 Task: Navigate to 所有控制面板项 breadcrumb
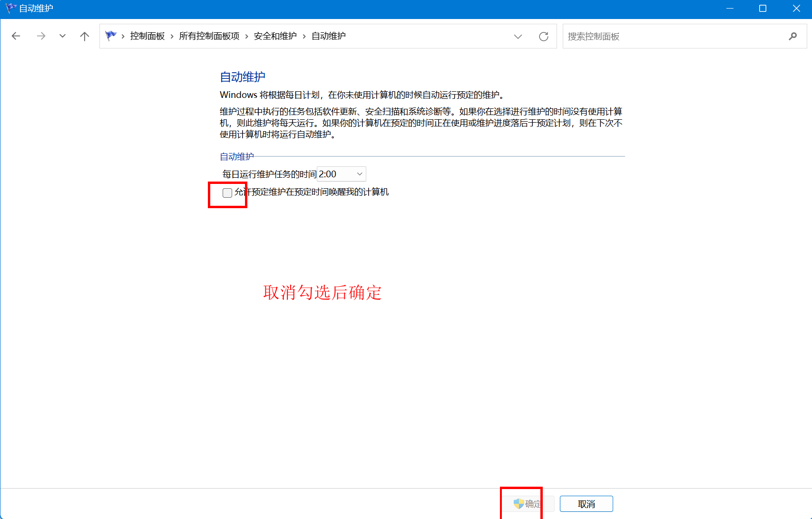coord(209,36)
